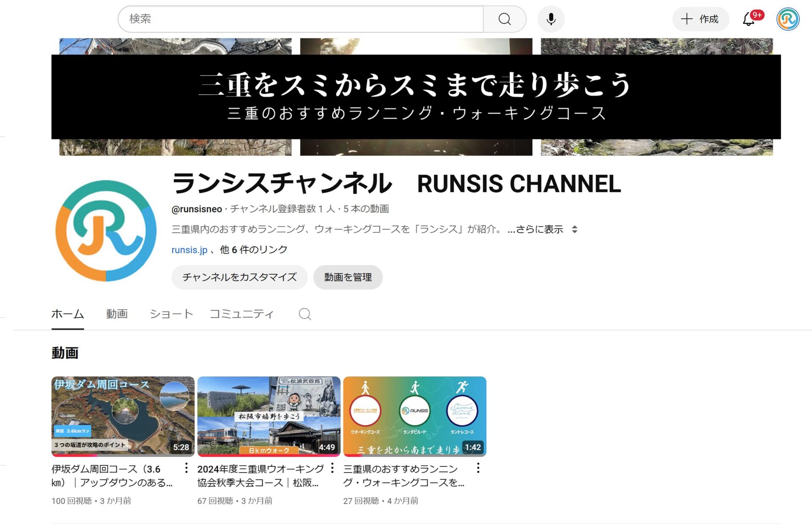Click title 2024年度三重県ウオーキング協会秋季大会コース

point(260,476)
